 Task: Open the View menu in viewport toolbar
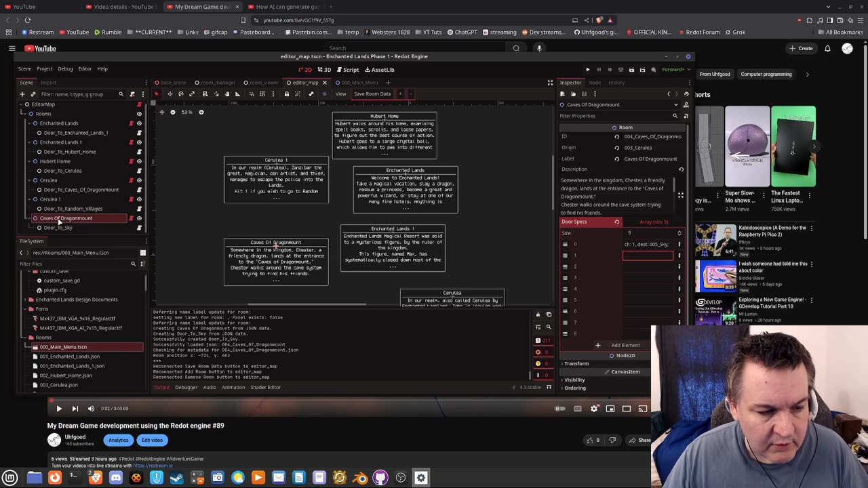(340, 94)
